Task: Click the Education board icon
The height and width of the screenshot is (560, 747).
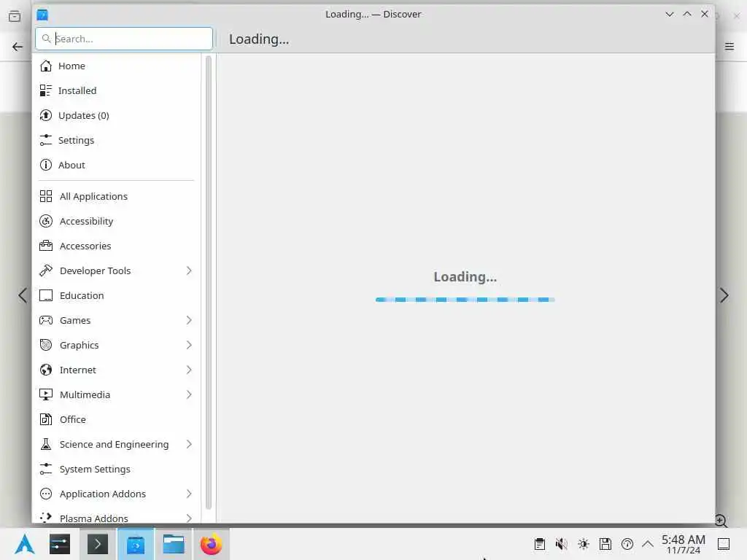Action: click(46, 295)
